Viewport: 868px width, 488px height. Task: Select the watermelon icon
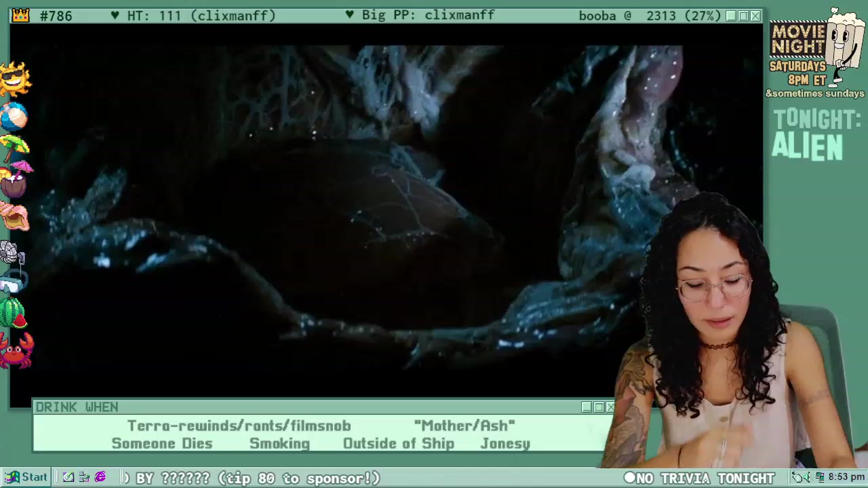pos(14,313)
